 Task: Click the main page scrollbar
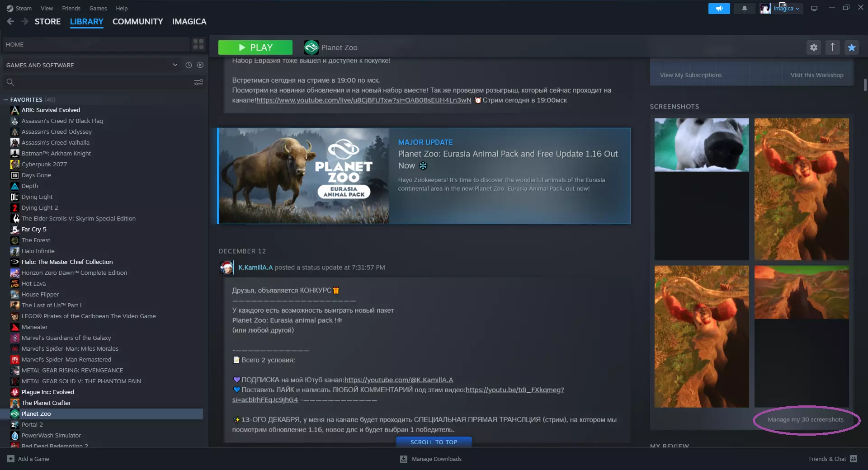point(865,85)
